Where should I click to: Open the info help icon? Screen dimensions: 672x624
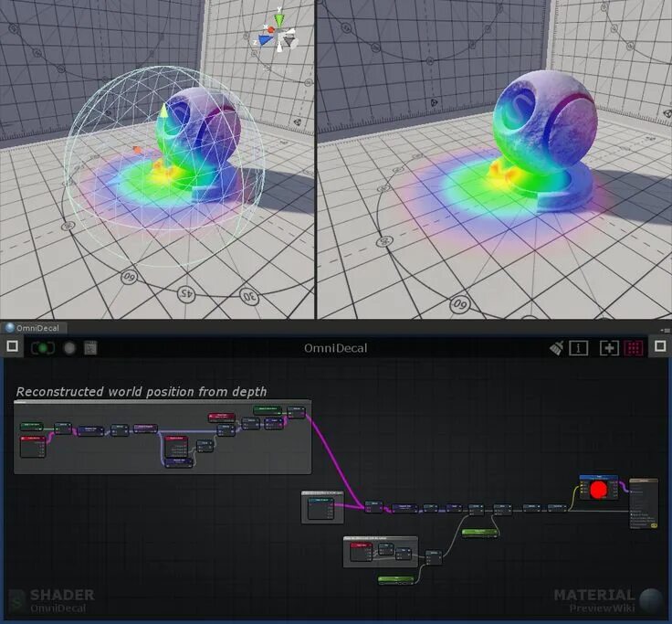[578, 348]
